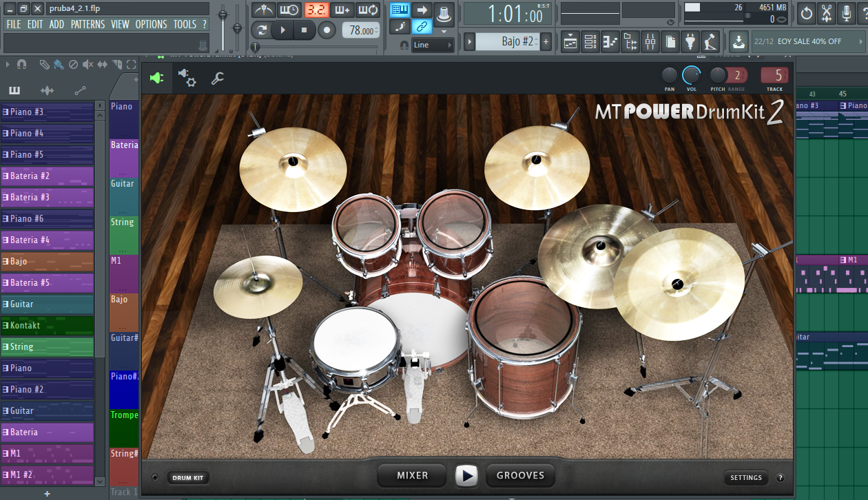Click the master volume slider
The height and width of the screenshot is (500, 868).
click(x=223, y=28)
